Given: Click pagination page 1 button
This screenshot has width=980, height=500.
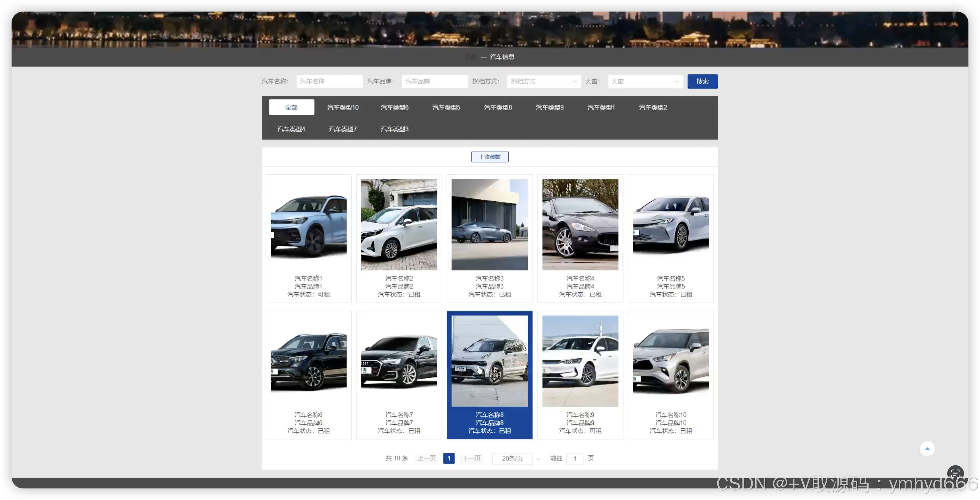Looking at the screenshot, I should (449, 459).
